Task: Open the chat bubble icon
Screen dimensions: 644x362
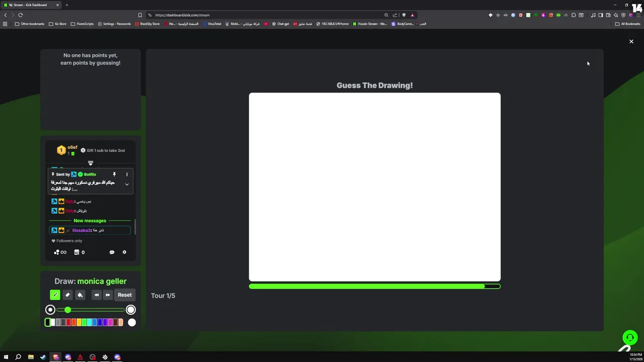Action: pyautogui.click(x=112, y=252)
